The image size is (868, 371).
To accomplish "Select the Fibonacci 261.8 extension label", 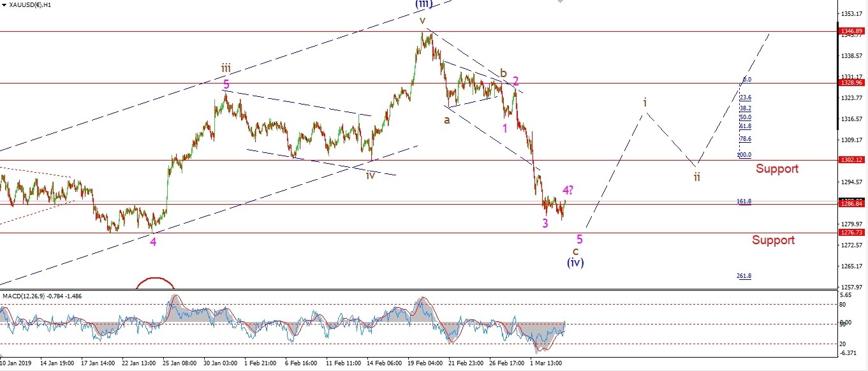I will coord(744,276).
